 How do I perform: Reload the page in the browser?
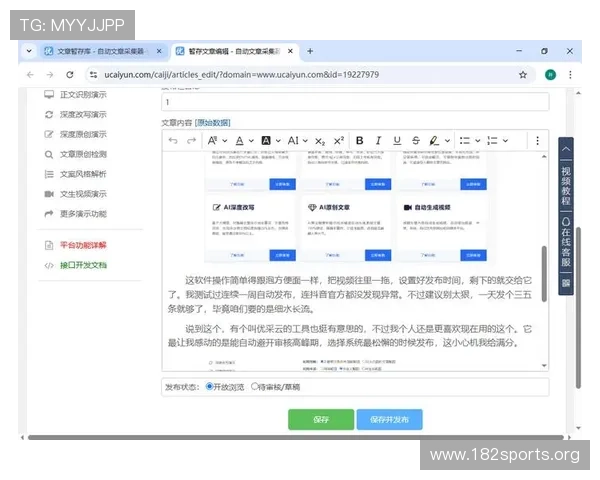(x=70, y=75)
